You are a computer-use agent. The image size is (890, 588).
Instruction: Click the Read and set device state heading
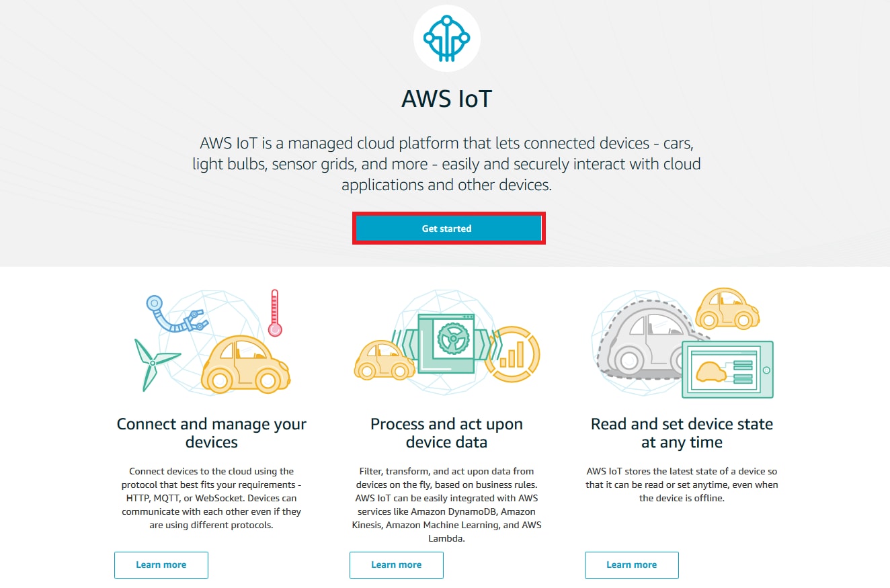tap(682, 433)
